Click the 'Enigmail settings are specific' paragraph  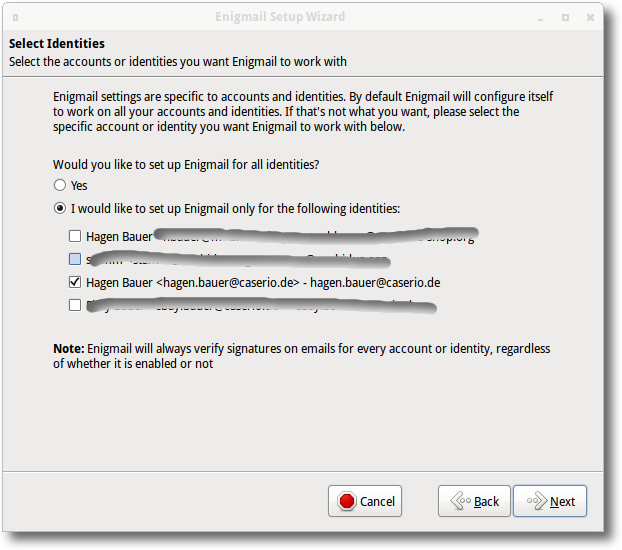(x=303, y=112)
